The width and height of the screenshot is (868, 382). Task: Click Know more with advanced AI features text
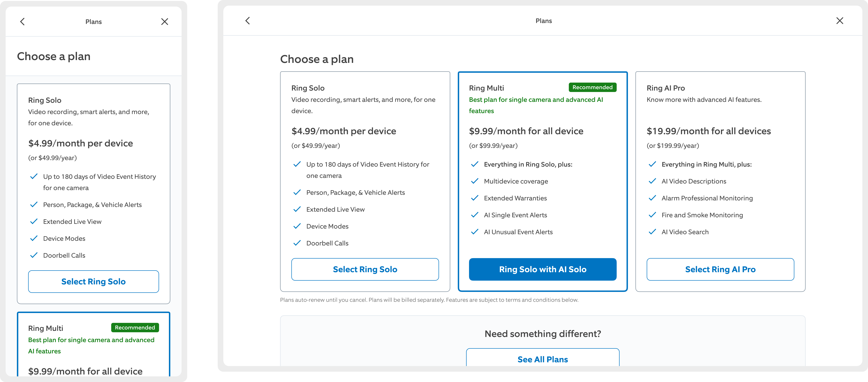coord(704,100)
